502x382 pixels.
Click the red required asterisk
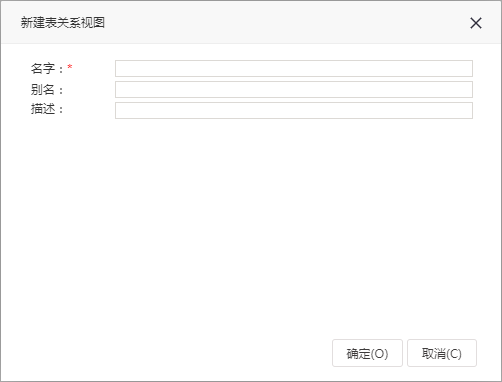70,67
